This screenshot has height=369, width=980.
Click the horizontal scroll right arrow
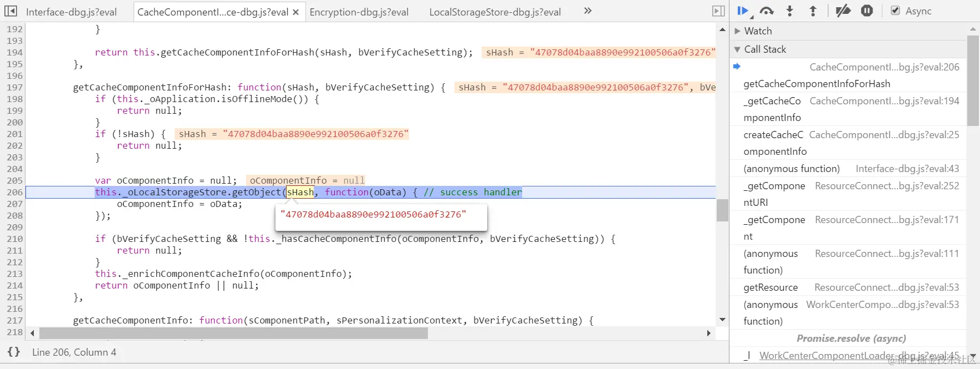[708, 333]
